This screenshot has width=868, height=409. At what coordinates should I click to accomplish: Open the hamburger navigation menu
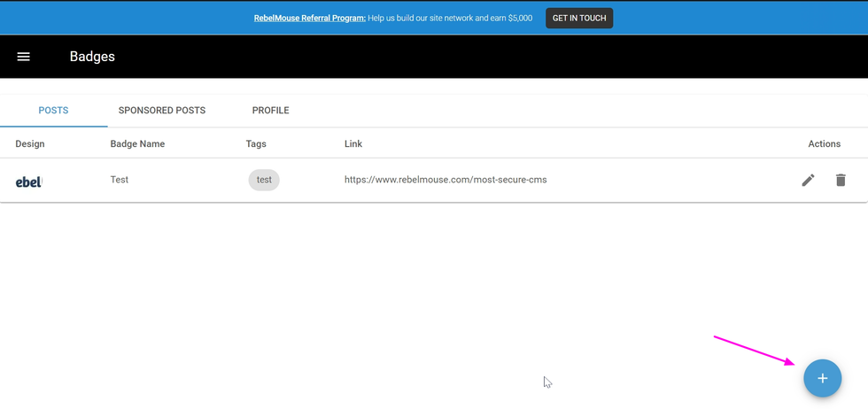(x=24, y=57)
